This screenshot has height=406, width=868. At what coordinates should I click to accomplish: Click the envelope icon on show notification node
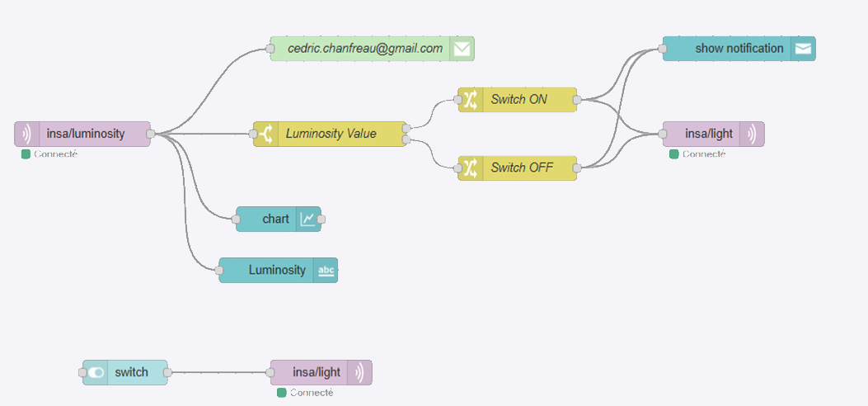[803, 49]
